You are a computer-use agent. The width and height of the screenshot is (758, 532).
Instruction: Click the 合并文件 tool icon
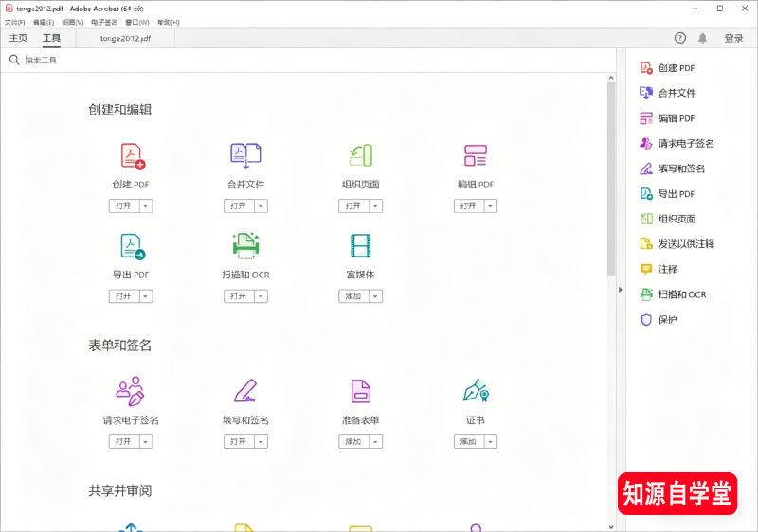(245, 155)
